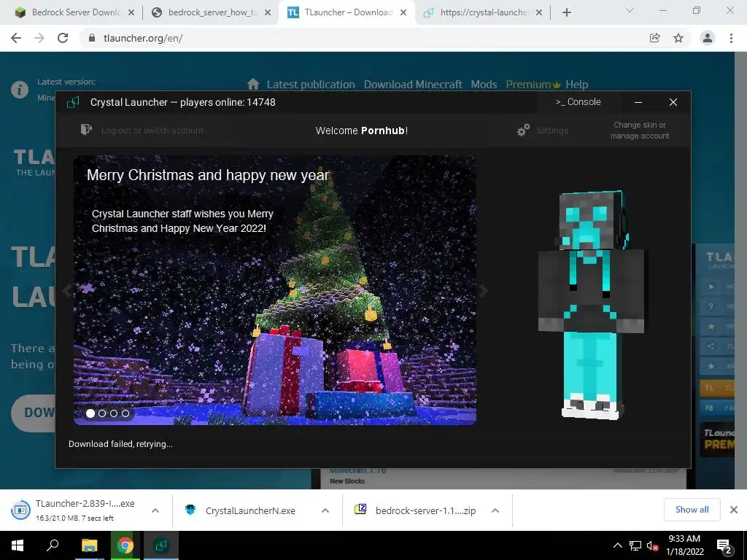This screenshot has width=747, height=560.
Task: Click Chrome icon in taskbar
Action: (125, 545)
